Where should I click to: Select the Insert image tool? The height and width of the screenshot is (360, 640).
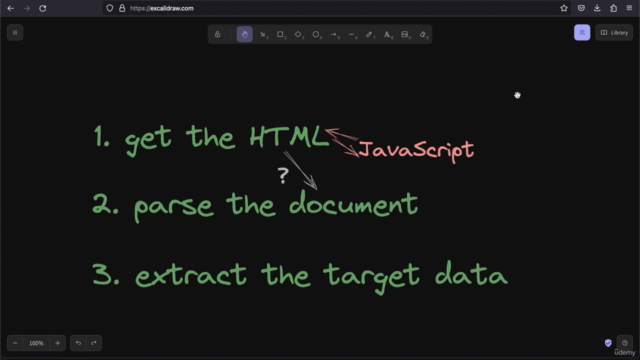click(x=405, y=34)
